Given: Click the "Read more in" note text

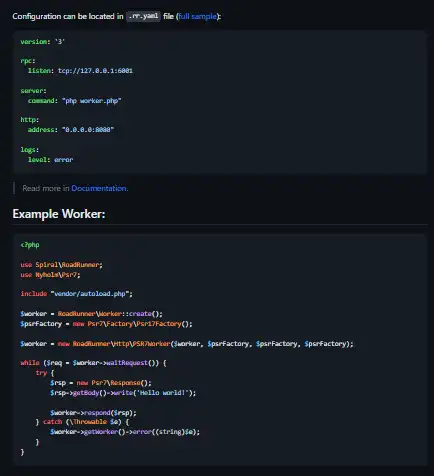Looking at the screenshot, I should pyautogui.click(x=46, y=188).
